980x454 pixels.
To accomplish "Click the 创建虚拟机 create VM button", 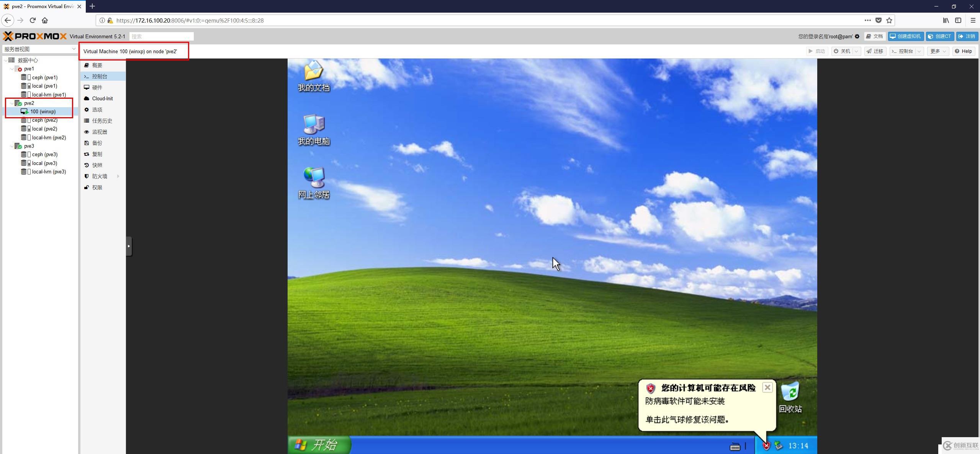I will tap(906, 36).
